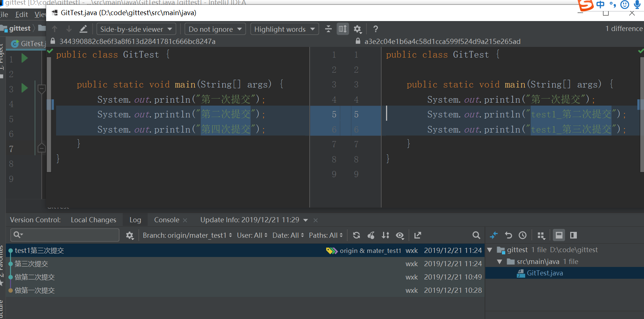Open the Edit menu
Image resolution: width=644 pixels, height=319 pixels.
point(21,14)
